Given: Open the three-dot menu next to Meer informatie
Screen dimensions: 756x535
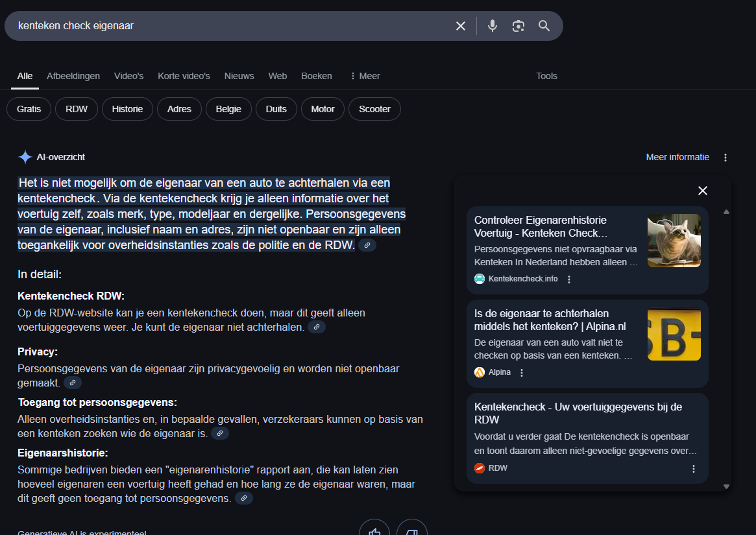Looking at the screenshot, I should pyautogui.click(x=725, y=157).
